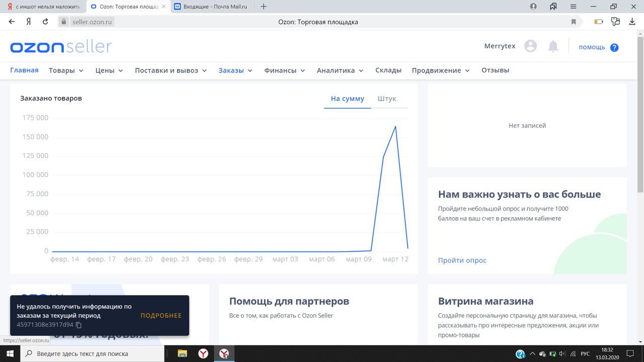Open browser profile icon in title bar
The height and width of the screenshot is (362, 644).
(x=533, y=7)
